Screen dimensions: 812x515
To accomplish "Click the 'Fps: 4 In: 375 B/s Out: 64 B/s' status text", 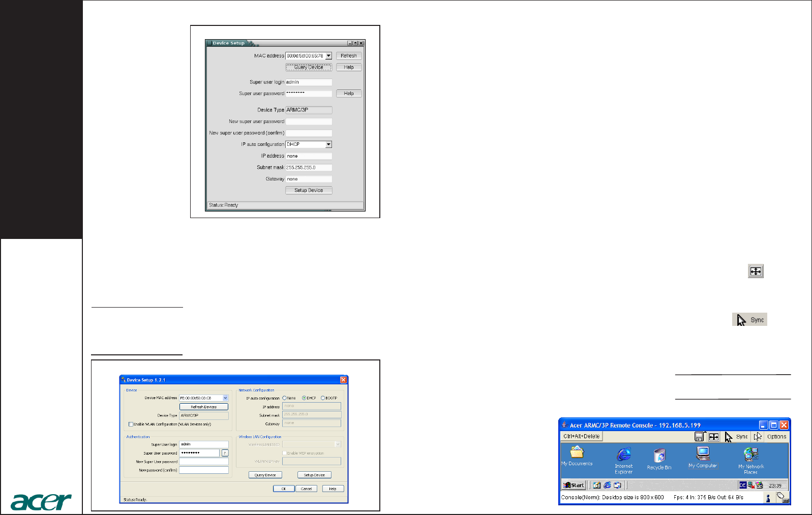I will click(x=708, y=497).
